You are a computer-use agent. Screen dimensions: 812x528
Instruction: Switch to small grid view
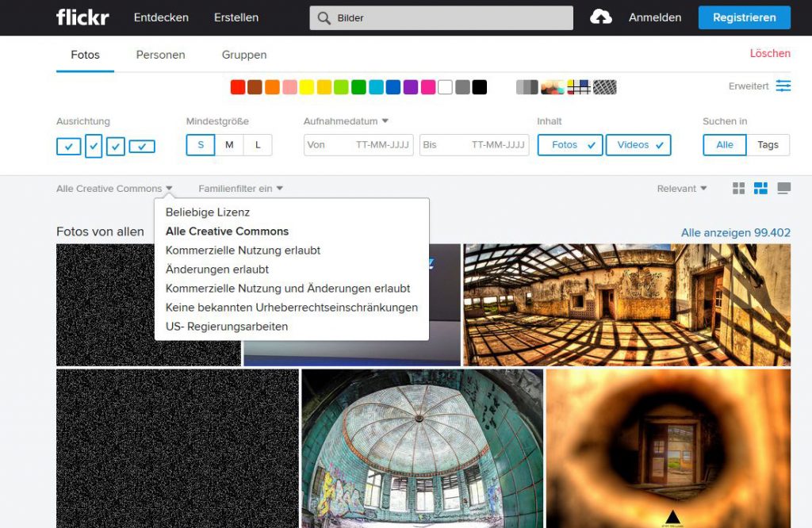coord(738,189)
